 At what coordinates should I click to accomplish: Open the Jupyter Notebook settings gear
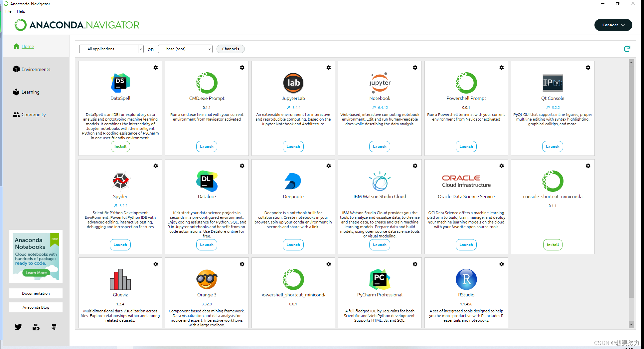(x=415, y=68)
